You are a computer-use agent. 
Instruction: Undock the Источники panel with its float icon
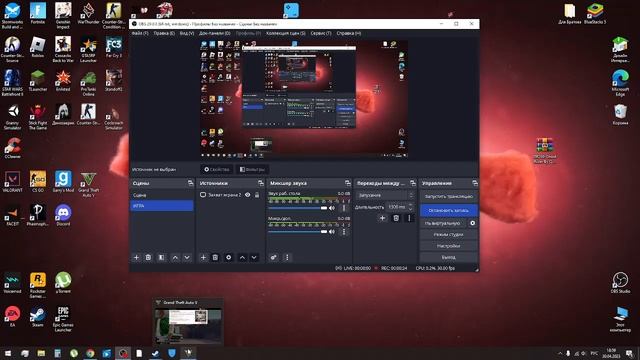pos(261,183)
